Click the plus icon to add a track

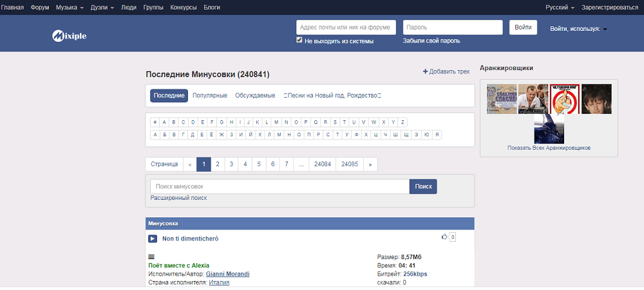[x=425, y=71]
